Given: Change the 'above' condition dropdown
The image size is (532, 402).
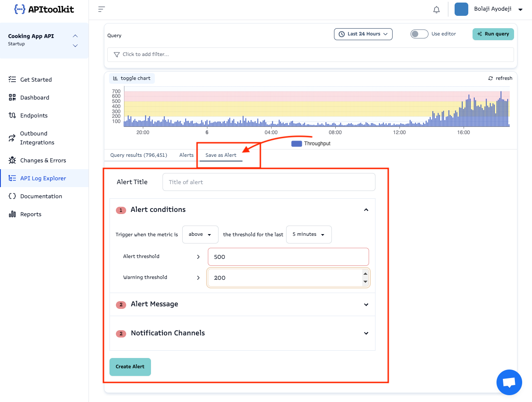Looking at the screenshot, I should coord(200,234).
